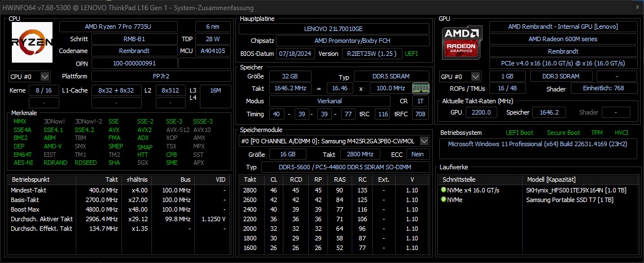This screenshot has width=644, height=263.
Task: Click the memory multiplier value 16.46
Action: click(x=340, y=89)
